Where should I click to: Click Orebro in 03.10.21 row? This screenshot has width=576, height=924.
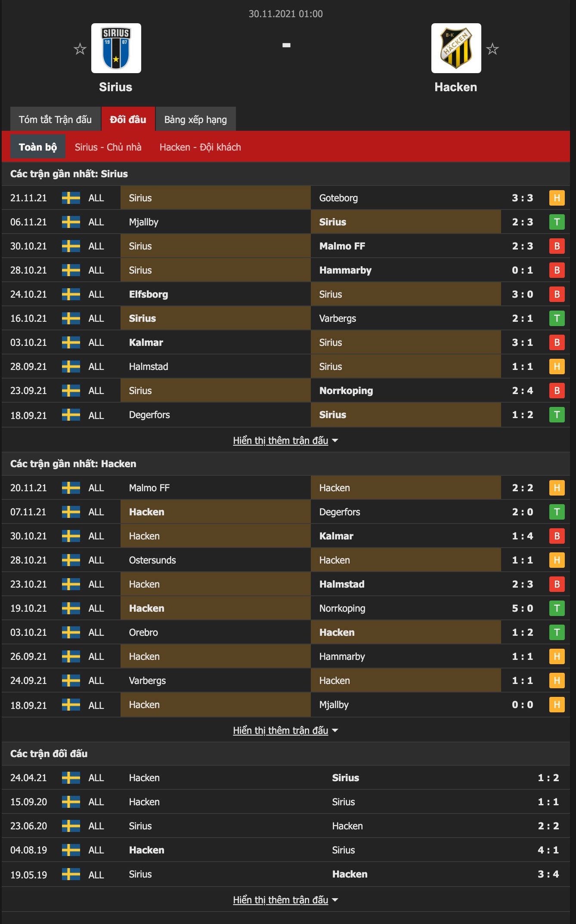(x=143, y=632)
